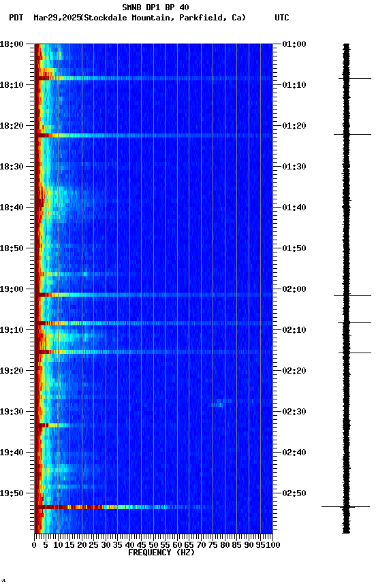This screenshot has width=376, height=588.
Task: Click the 10 Hz frequency tick label
Action: (58, 545)
